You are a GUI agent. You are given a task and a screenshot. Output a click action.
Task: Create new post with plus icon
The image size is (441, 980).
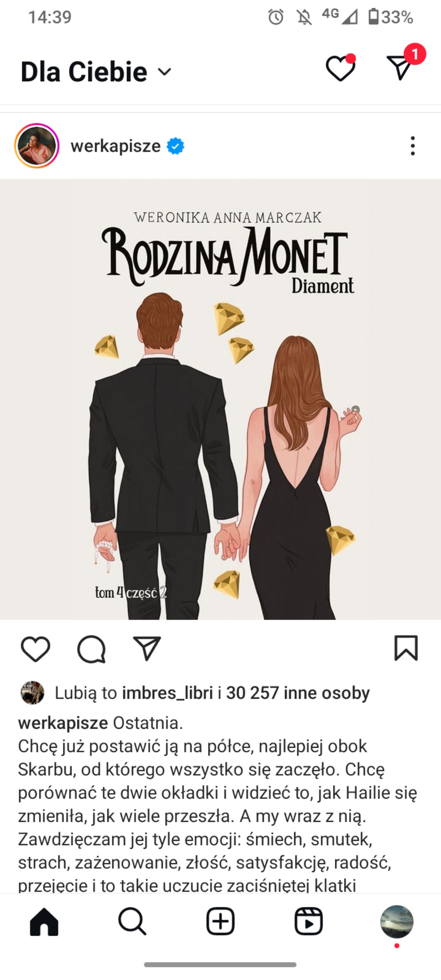tap(220, 922)
